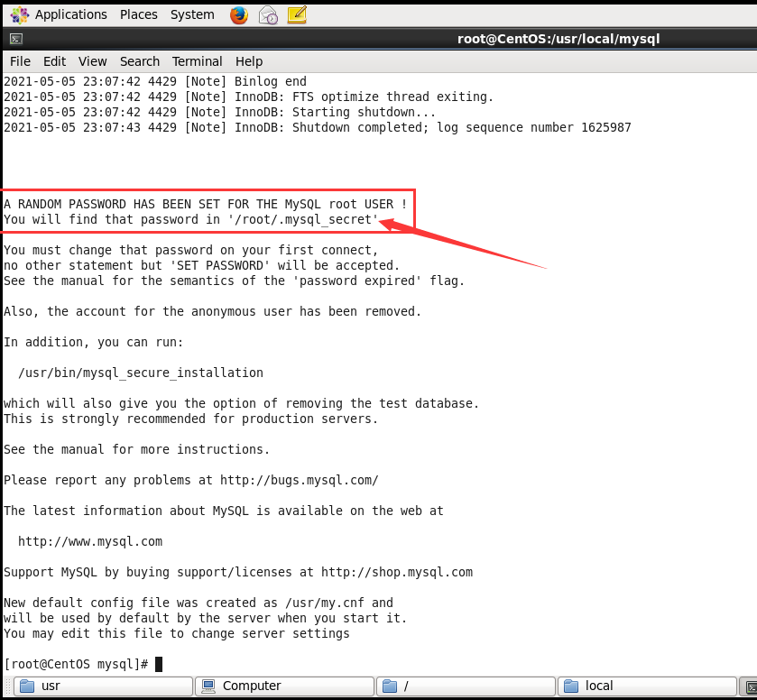The height and width of the screenshot is (700, 757).
Task: Click the 'SET PASSWORD' quoted text
Action: pos(219,265)
